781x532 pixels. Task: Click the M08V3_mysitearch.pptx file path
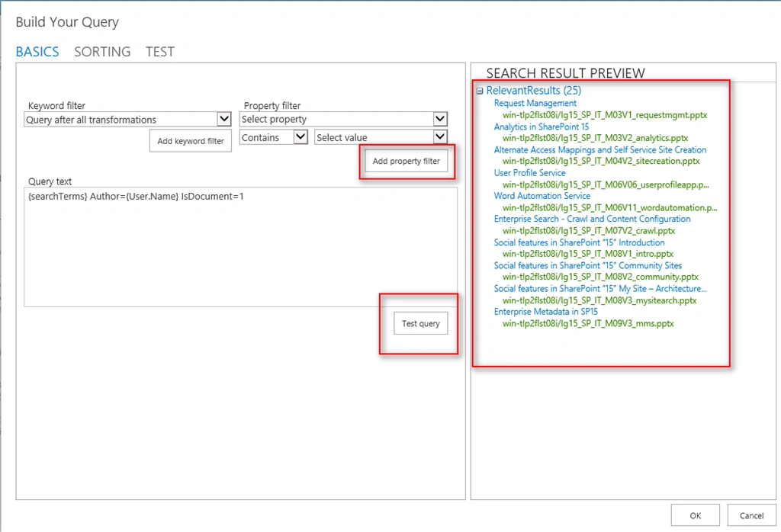pyautogui.click(x=599, y=300)
